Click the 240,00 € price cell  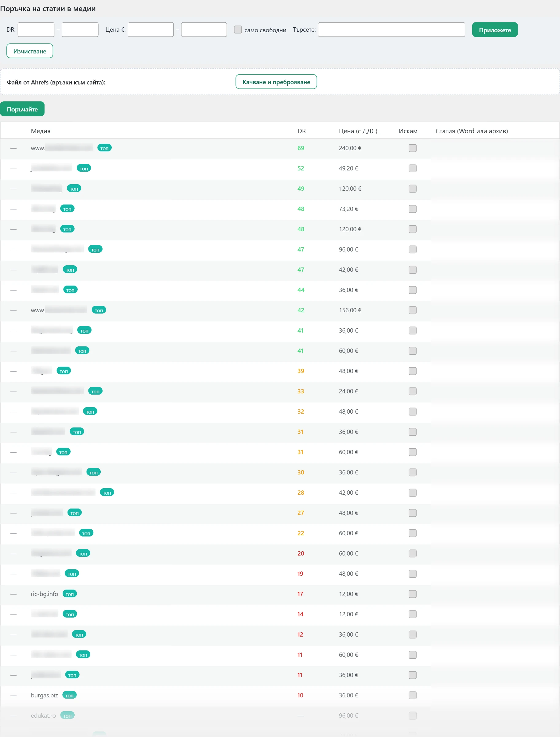click(350, 148)
